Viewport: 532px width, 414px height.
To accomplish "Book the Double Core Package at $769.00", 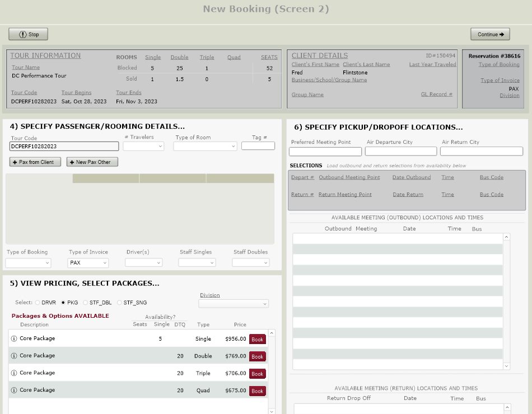I will (x=257, y=356).
